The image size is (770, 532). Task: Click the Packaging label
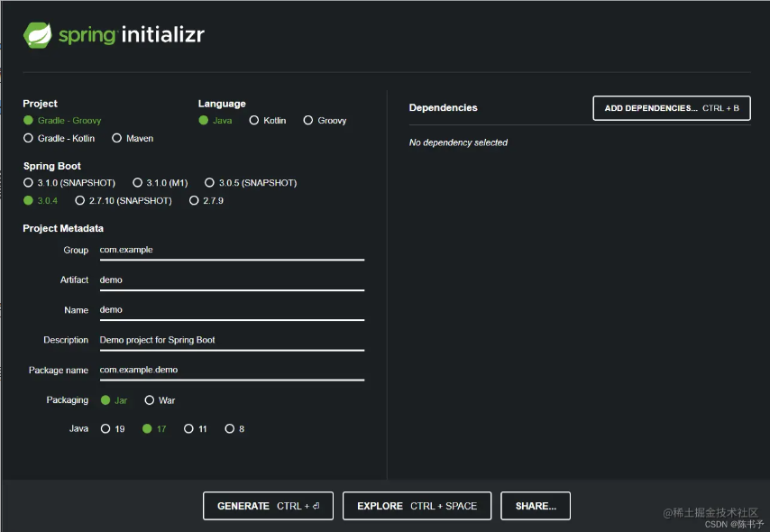(68, 400)
